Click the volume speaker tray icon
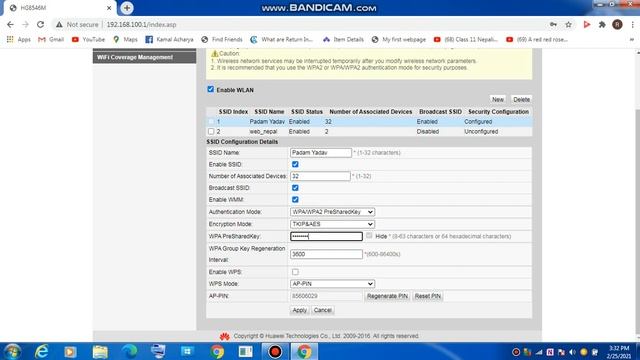This screenshot has width=640, height=360. click(x=572, y=352)
